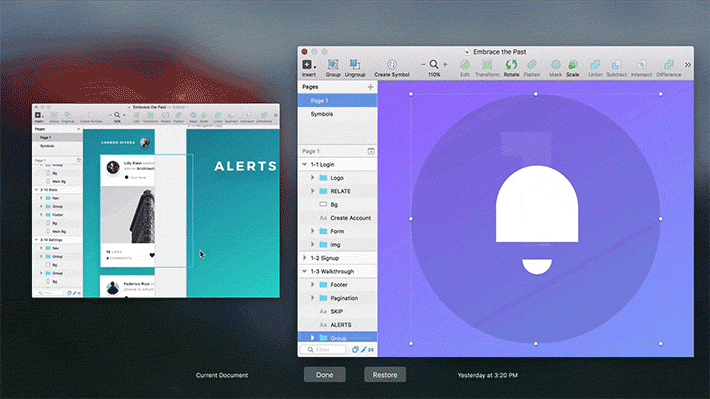Expand the Pagination group layer

coord(312,298)
